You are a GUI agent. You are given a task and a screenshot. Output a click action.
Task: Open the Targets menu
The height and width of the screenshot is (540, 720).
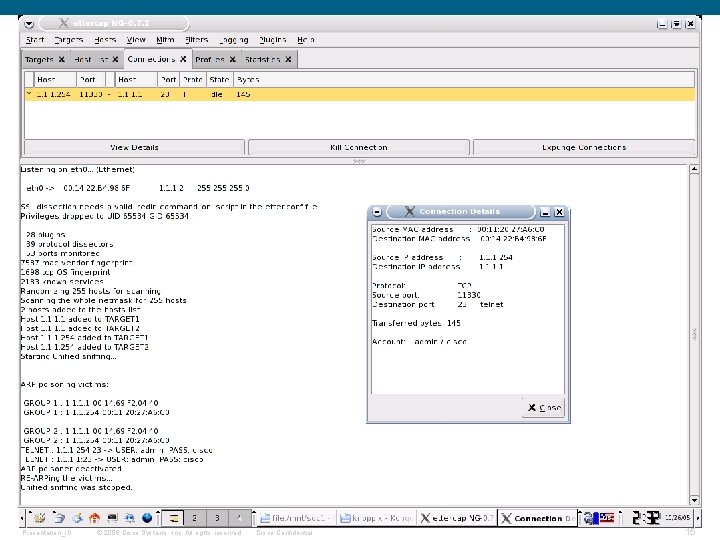[x=69, y=40]
